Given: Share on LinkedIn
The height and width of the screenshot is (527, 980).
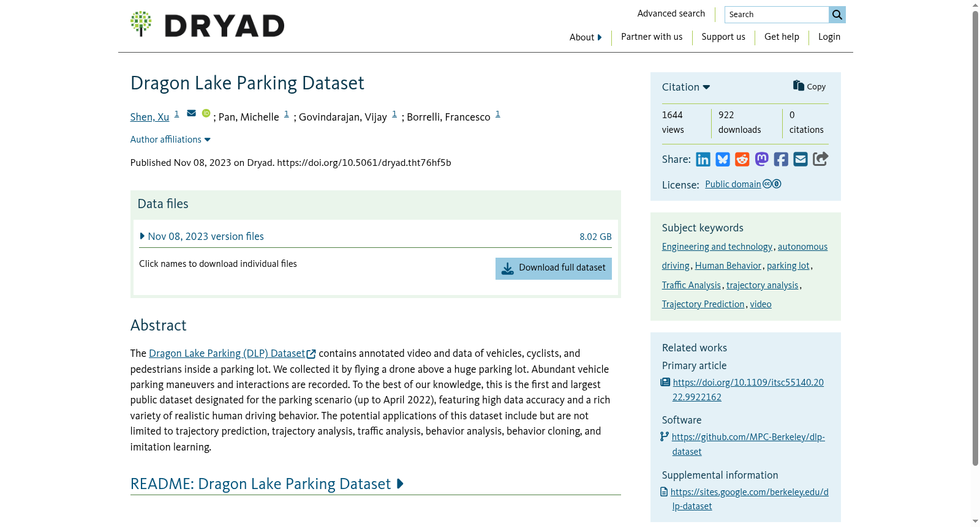Looking at the screenshot, I should pos(703,160).
